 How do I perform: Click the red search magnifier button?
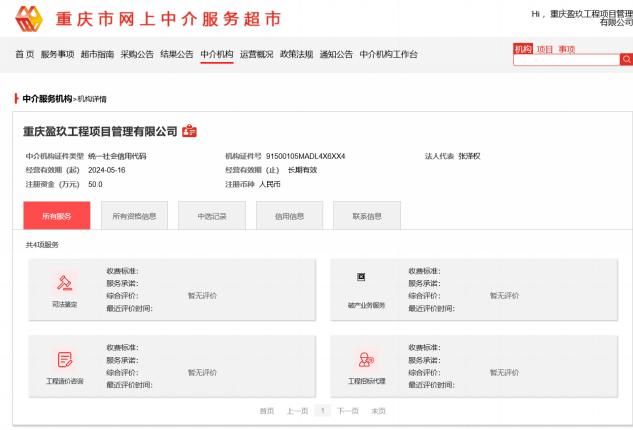pos(626,59)
